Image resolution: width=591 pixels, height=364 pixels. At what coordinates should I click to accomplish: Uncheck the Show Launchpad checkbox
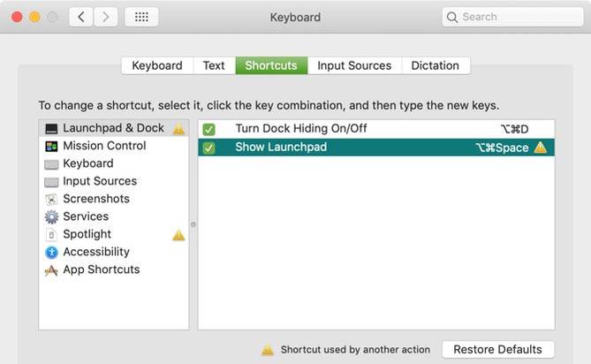pos(209,148)
